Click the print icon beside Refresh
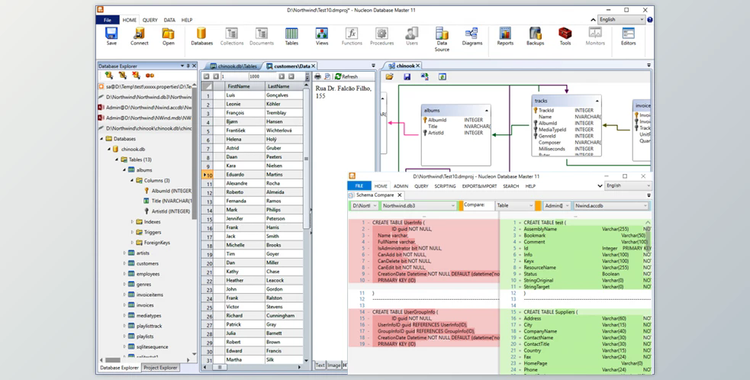750x380 pixels. click(x=318, y=77)
